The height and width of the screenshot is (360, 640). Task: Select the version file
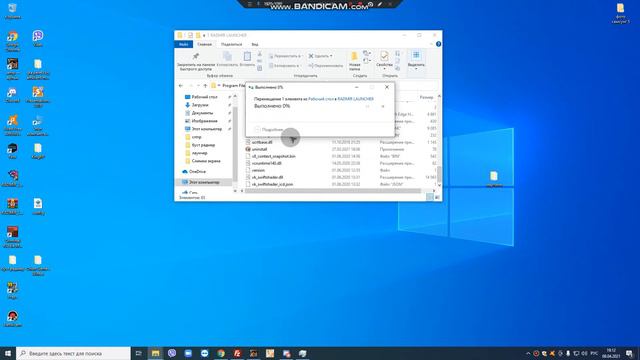coord(258,170)
